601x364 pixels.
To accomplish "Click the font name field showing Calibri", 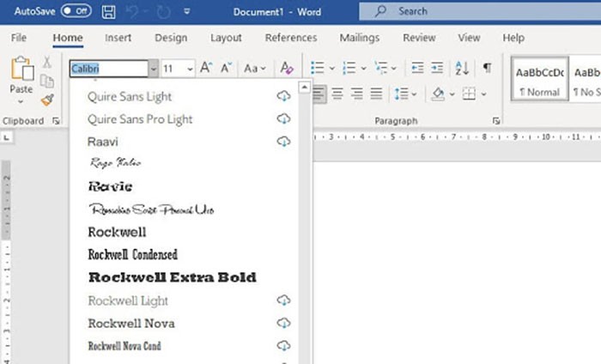I will [x=109, y=69].
